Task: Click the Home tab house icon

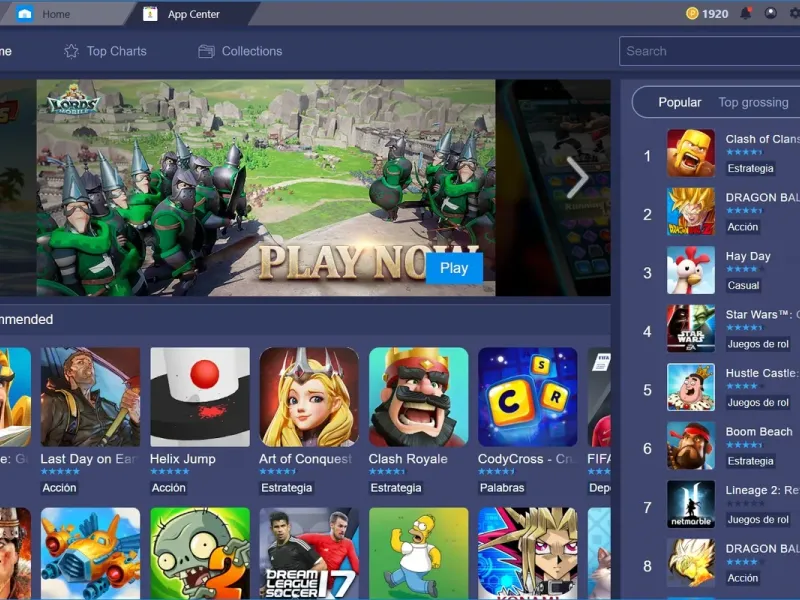Action: [24, 14]
